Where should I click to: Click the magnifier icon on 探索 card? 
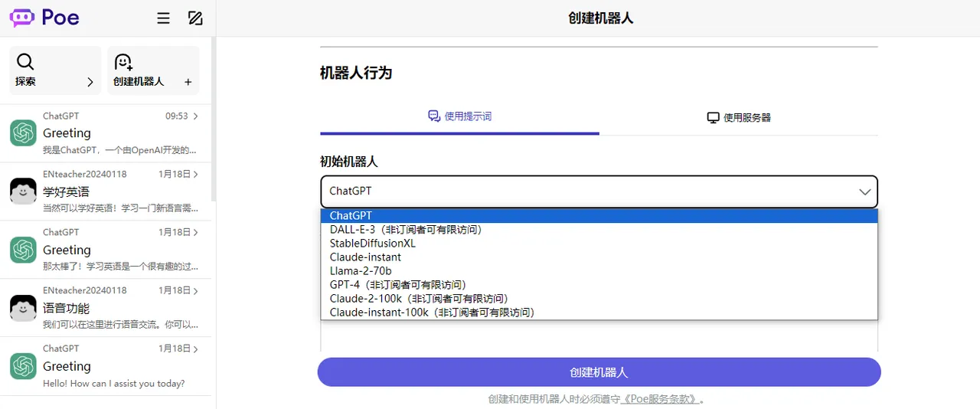pyautogui.click(x=25, y=62)
